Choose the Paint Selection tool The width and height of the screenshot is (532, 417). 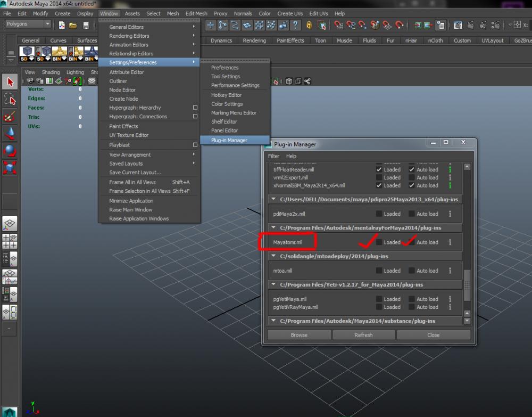coord(11,116)
